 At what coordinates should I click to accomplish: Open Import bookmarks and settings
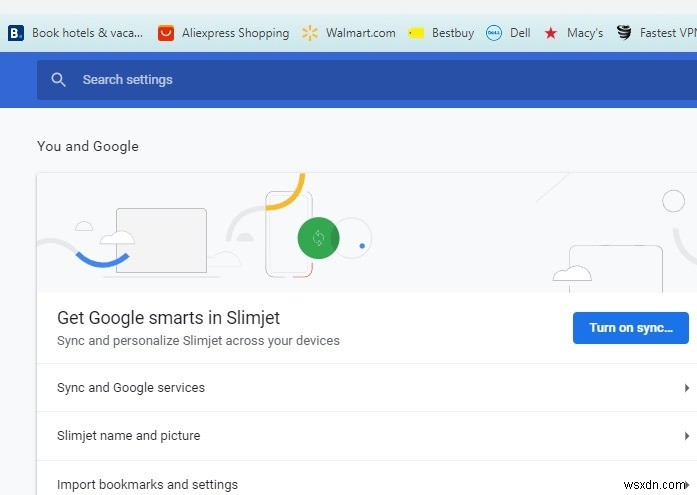[x=367, y=478]
